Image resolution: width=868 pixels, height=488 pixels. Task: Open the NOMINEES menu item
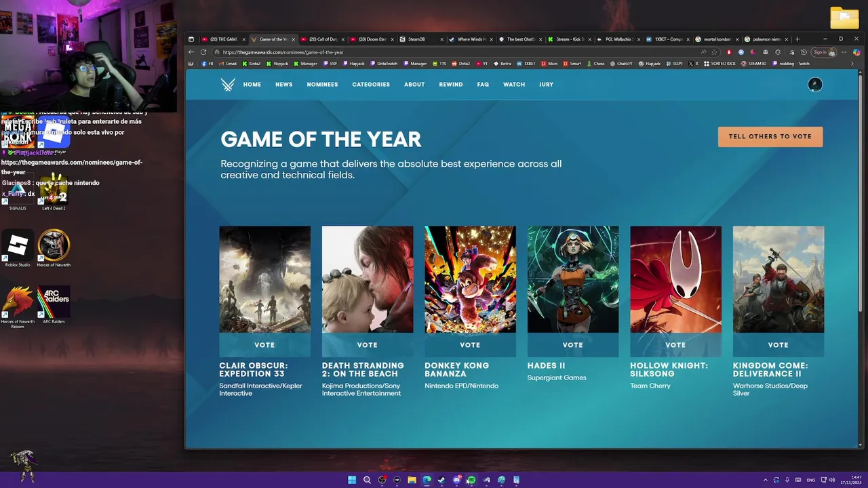322,85
